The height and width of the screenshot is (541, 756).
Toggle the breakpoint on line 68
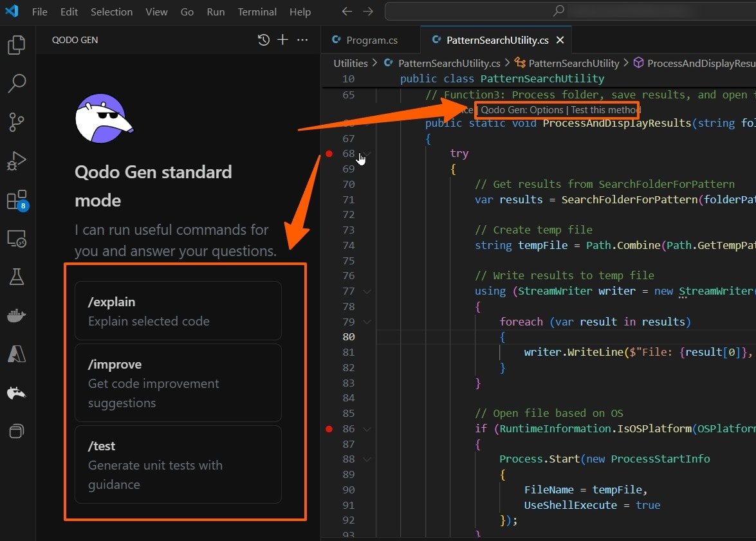coord(329,154)
